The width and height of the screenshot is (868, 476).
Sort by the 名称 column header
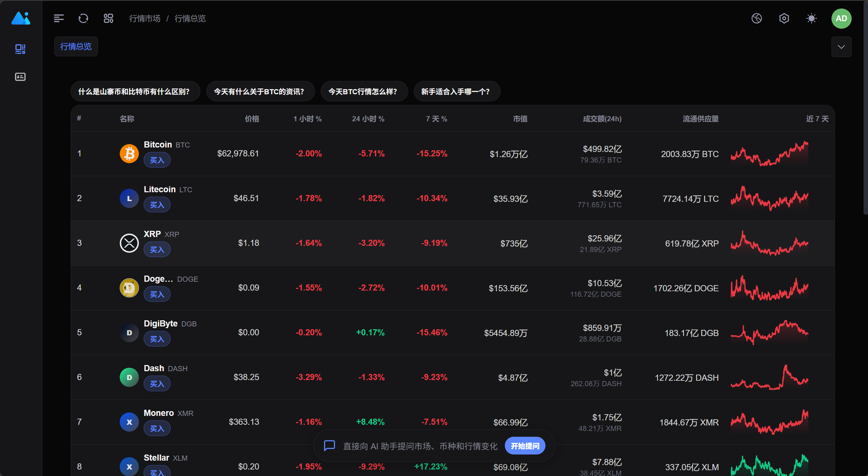click(x=127, y=119)
